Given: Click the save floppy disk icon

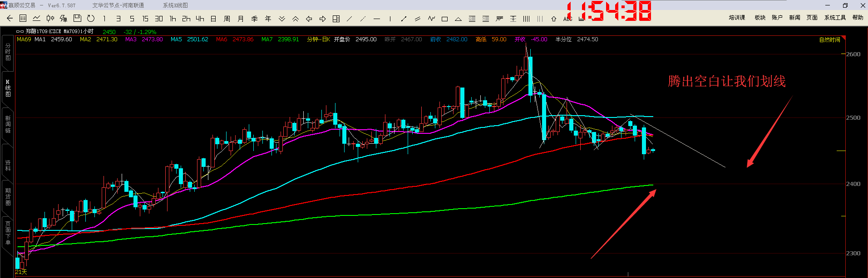Looking at the screenshot, I should [x=77, y=19].
